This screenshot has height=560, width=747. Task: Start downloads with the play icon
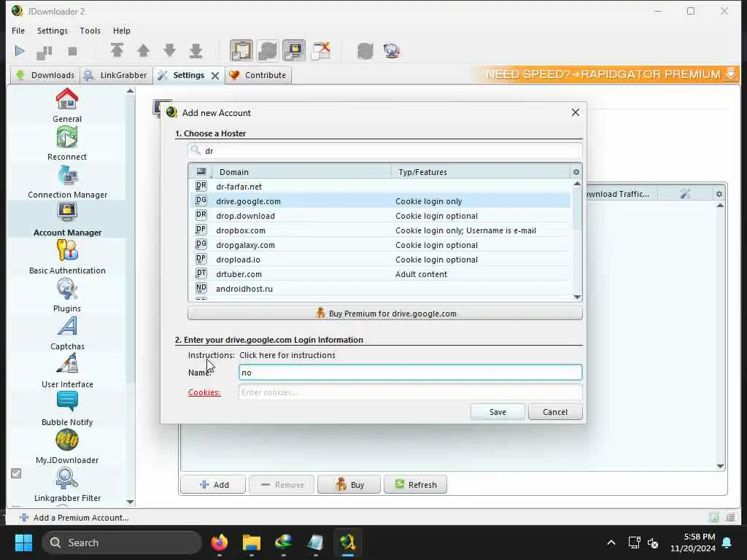[x=20, y=51]
